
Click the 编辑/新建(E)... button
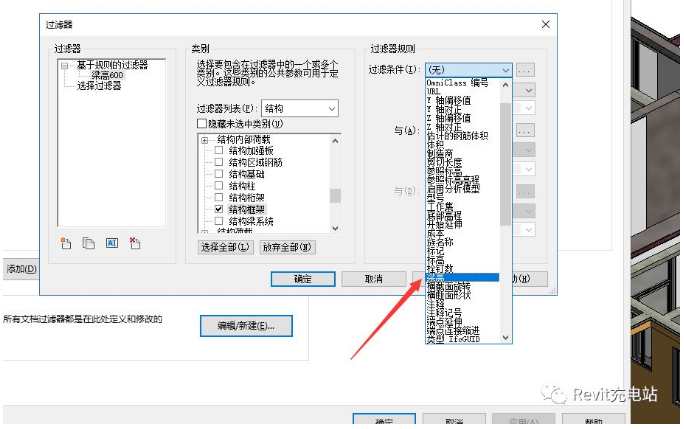[x=246, y=326]
